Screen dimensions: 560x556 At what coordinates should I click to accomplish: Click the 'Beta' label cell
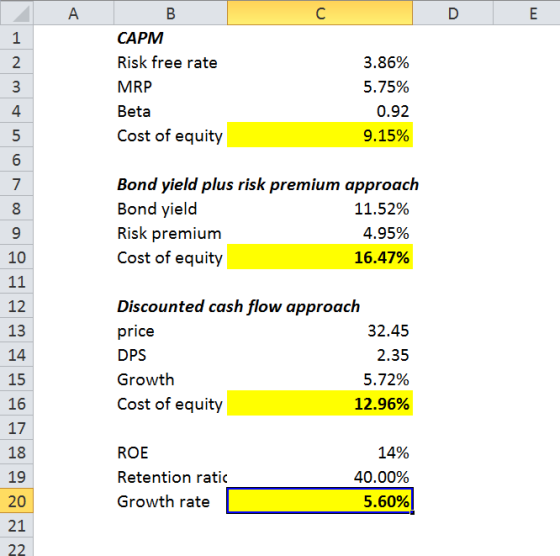click(x=171, y=111)
